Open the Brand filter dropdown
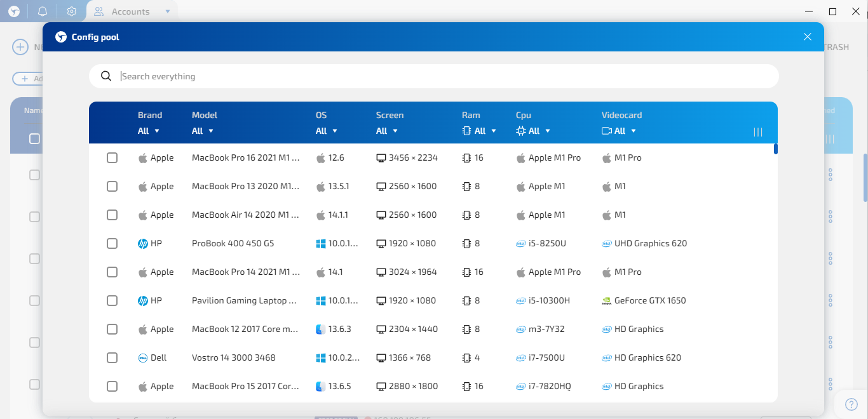The image size is (868, 419). pos(149,131)
